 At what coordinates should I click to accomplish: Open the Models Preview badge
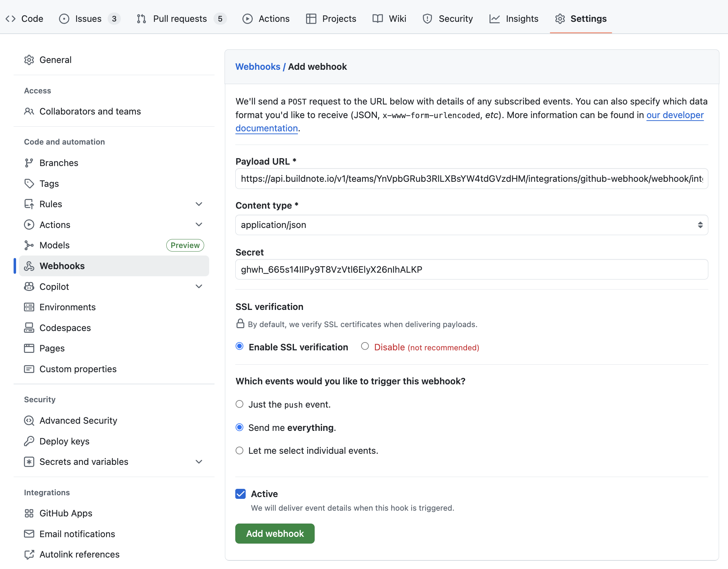tap(185, 245)
